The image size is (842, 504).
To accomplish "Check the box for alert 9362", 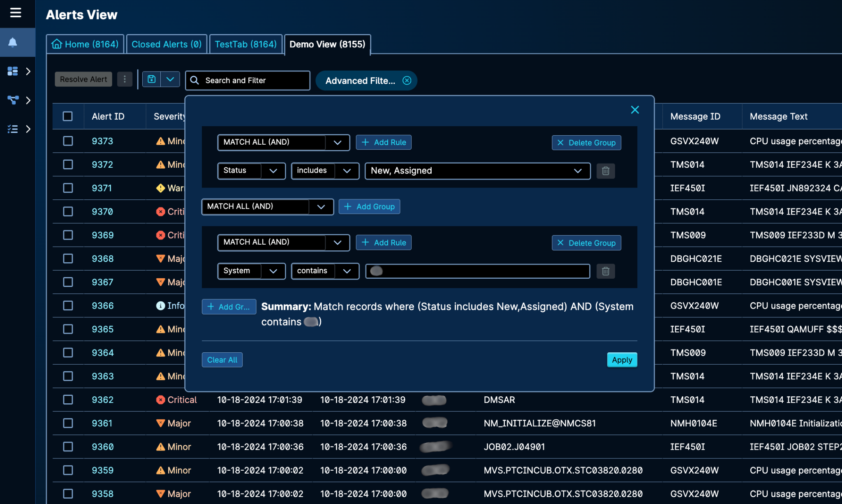I will [68, 400].
